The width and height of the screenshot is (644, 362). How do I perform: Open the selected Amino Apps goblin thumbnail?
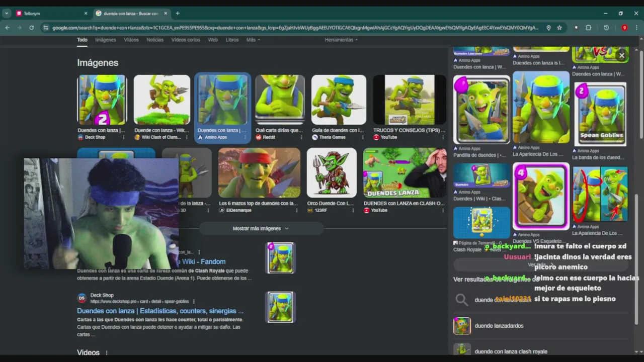coord(222,100)
